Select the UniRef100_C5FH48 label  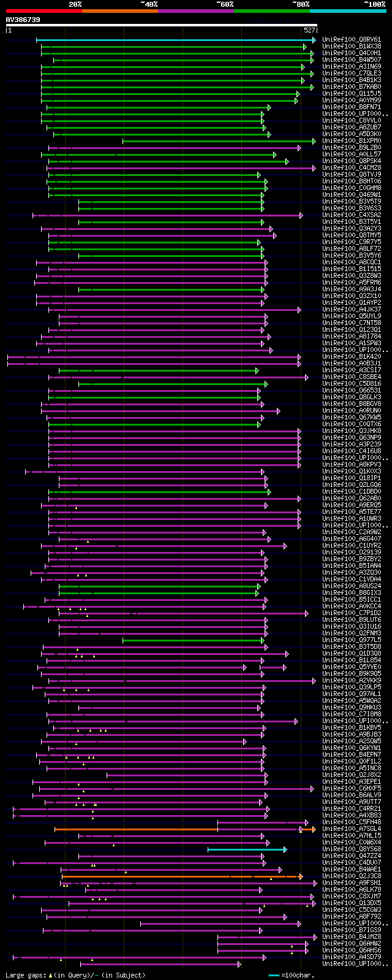352,822
